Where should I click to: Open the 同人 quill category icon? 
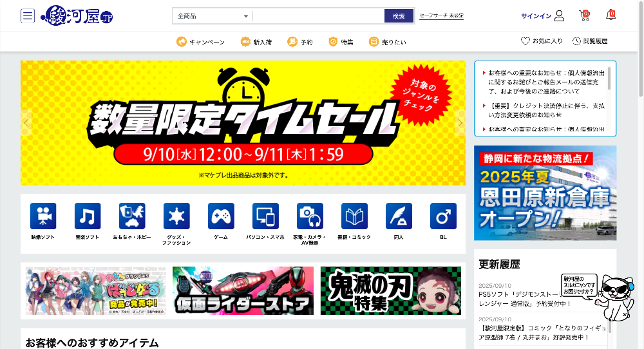pos(399,216)
